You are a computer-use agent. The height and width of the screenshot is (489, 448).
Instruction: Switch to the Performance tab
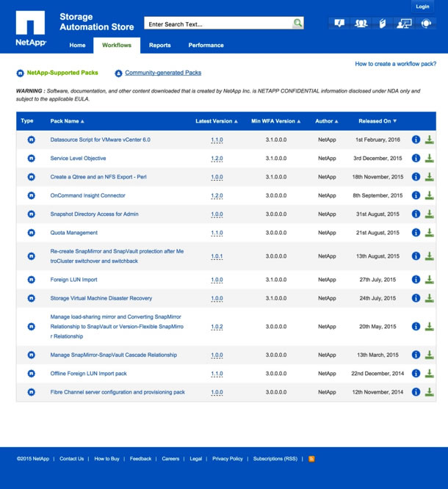coord(206,46)
